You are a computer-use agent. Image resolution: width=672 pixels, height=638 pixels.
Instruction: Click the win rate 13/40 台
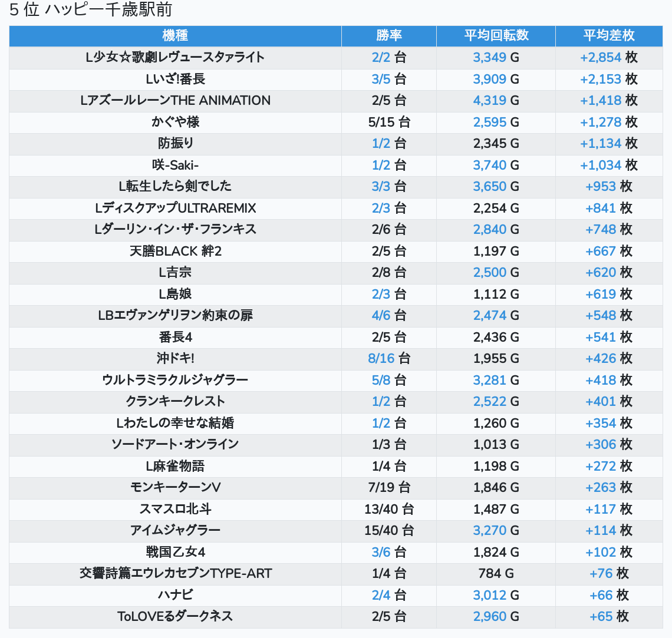[388, 510]
